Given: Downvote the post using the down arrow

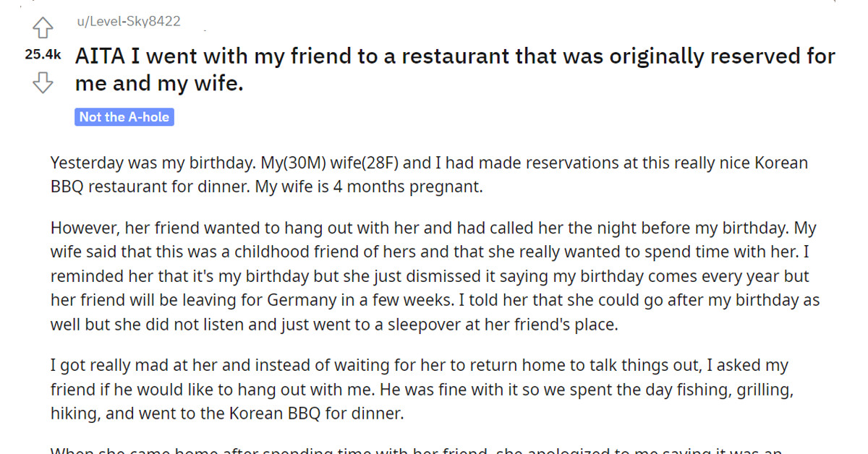Looking at the screenshot, I should point(43,82).
